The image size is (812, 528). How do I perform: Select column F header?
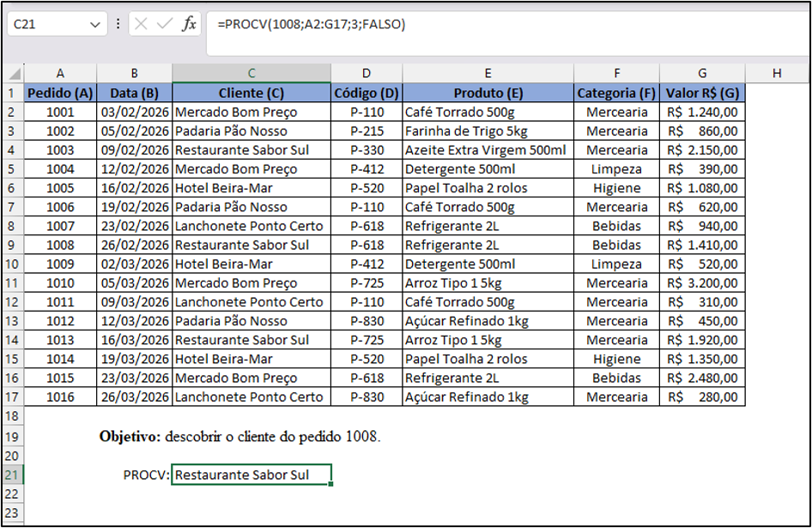tap(616, 73)
